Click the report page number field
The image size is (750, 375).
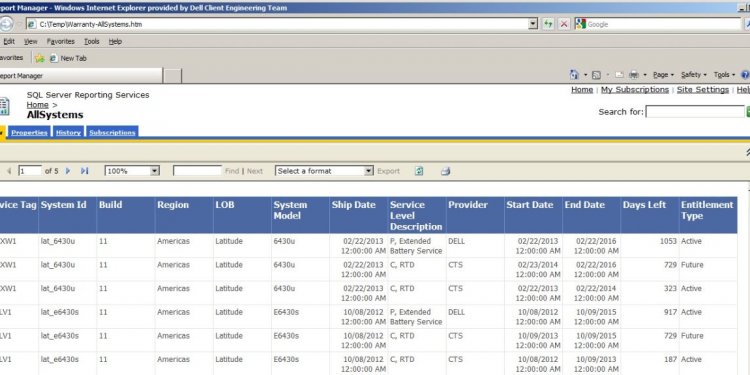click(x=30, y=171)
